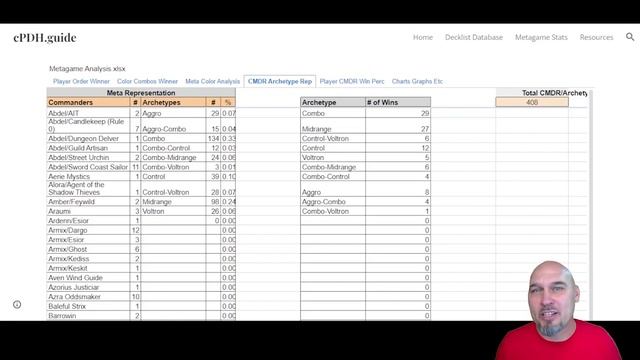Open the site search magnifier icon

(x=630, y=37)
